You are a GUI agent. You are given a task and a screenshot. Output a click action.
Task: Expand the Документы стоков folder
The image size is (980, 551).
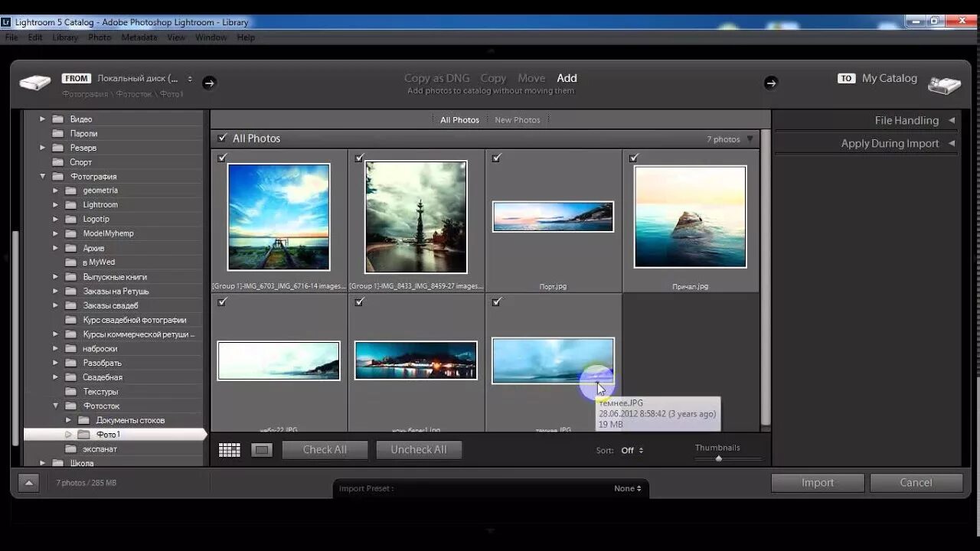68,421
